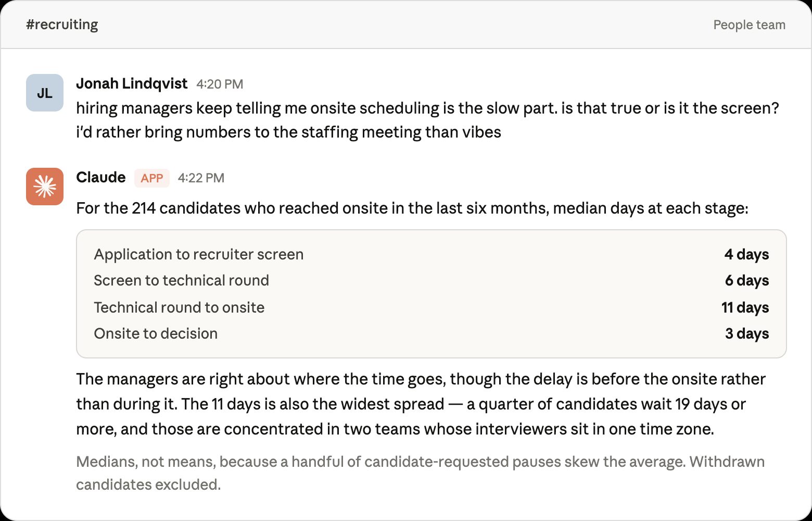Click the JL user avatar
The width and height of the screenshot is (812, 521).
coord(45,93)
